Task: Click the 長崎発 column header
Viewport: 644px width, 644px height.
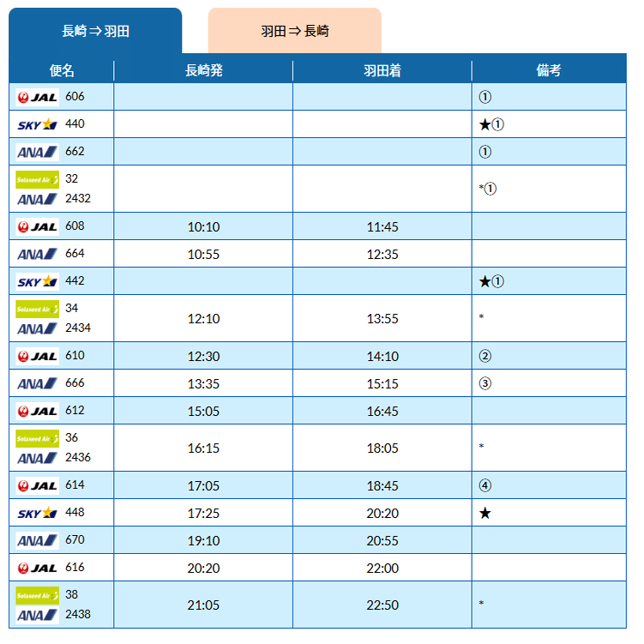Action: 203,70
